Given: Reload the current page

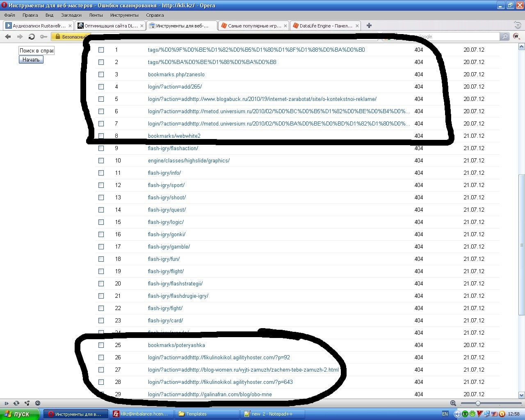Looking at the screenshot, I should click(x=32, y=37).
